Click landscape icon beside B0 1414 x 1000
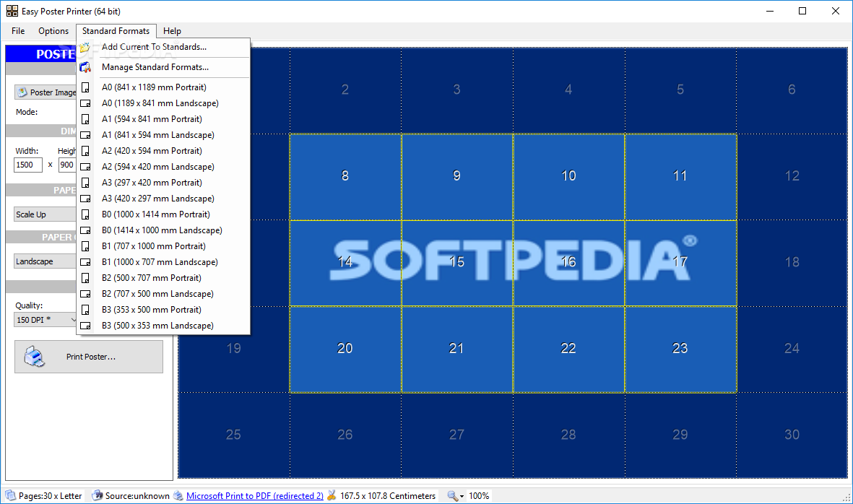Viewport: 853px width, 504px height. coord(85,230)
